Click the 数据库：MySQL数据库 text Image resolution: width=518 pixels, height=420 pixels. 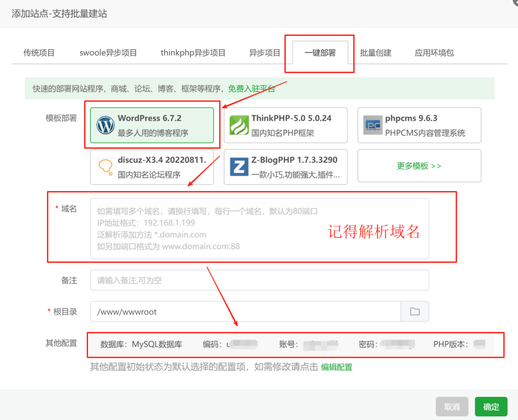point(141,344)
